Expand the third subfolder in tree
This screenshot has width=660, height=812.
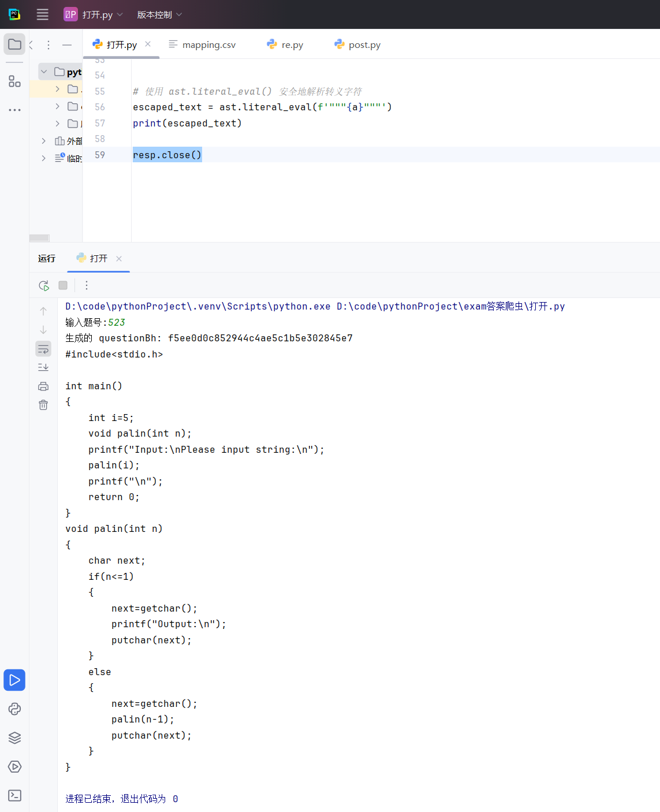click(57, 124)
